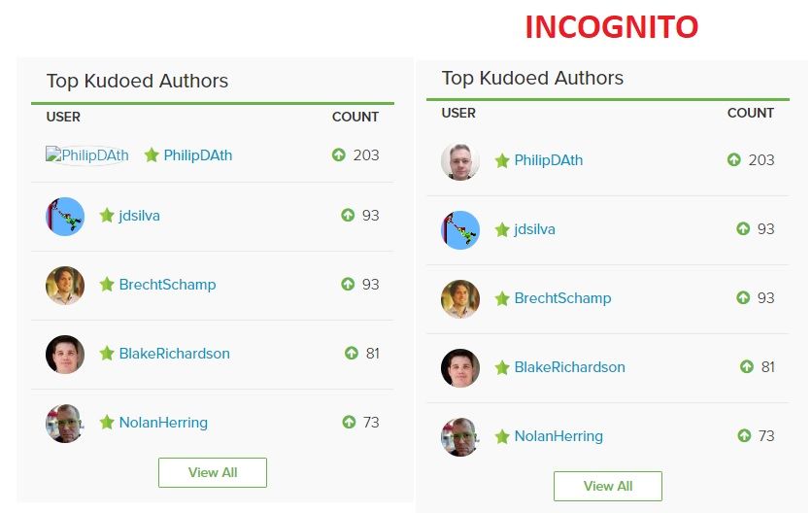Open the BrechtSchamp profile link in left panel
This screenshot has width=812, height=513.
pos(167,285)
